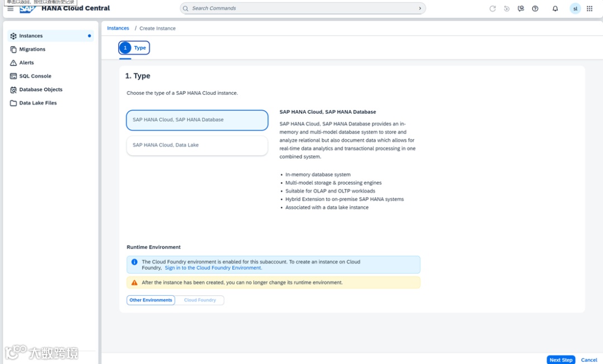This screenshot has height=364, width=603.
Task: Click the Database Objects sidebar icon
Action: point(13,89)
